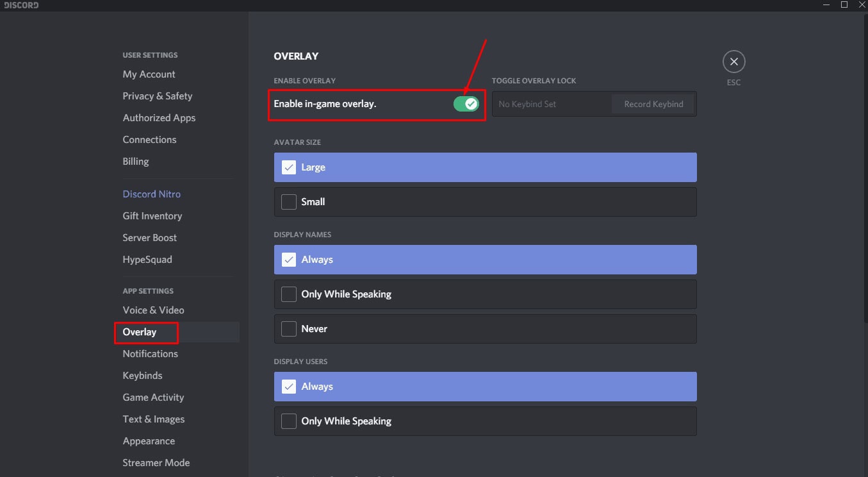
Task: Open Keybinds settings
Action: [142, 376]
